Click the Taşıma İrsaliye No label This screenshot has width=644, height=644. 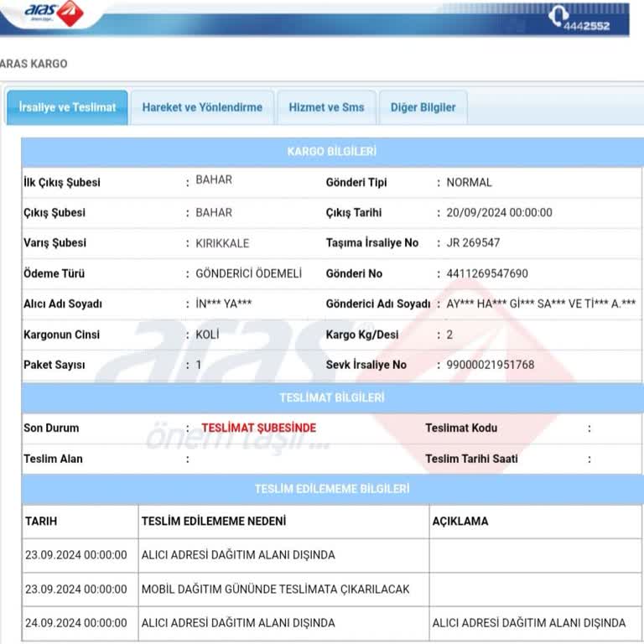click(x=372, y=242)
